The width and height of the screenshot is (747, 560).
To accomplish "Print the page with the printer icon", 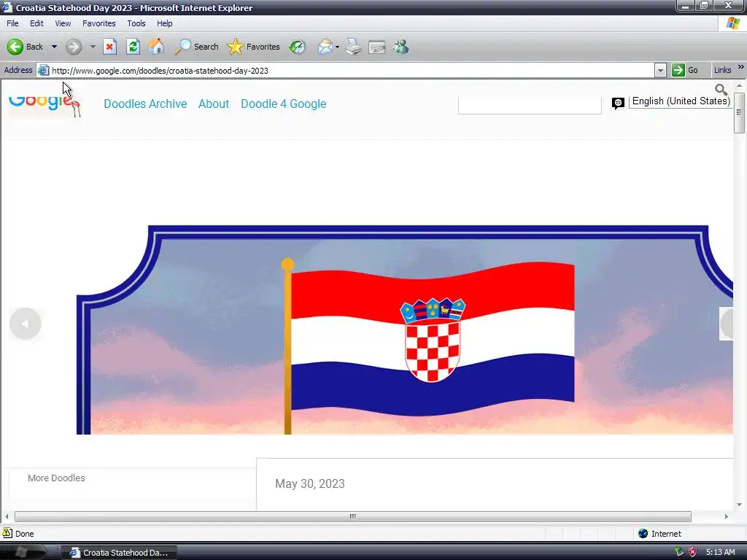I will coord(354,47).
